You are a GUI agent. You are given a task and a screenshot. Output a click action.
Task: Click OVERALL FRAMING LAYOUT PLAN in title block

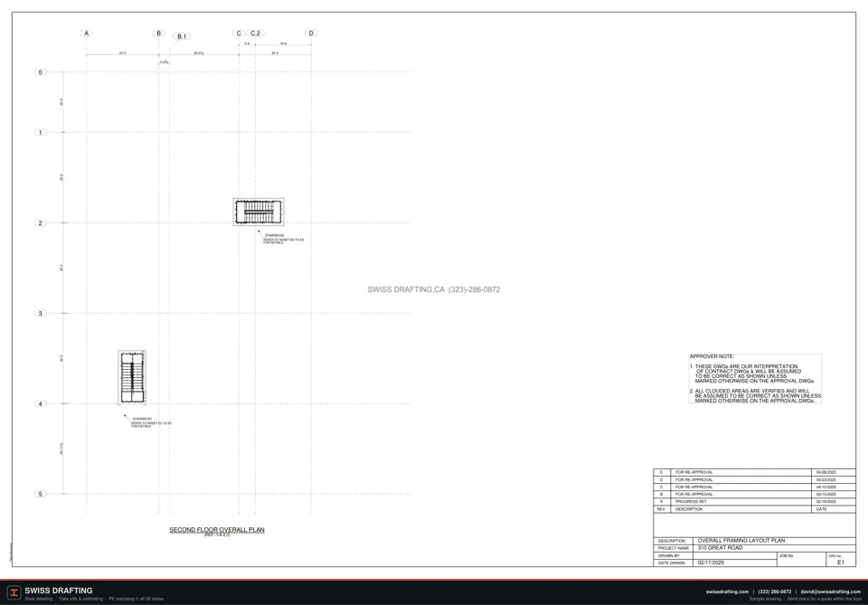click(x=741, y=540)
